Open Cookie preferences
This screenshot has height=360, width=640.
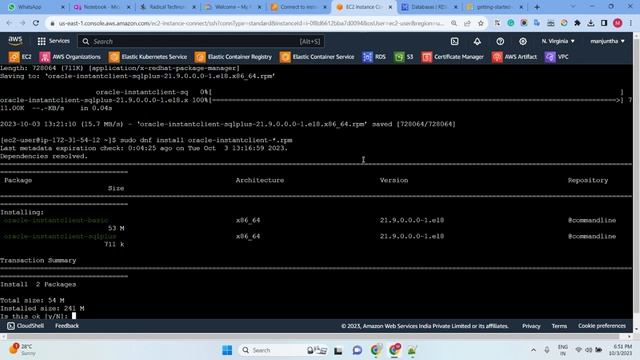click(x=602, y=326)
